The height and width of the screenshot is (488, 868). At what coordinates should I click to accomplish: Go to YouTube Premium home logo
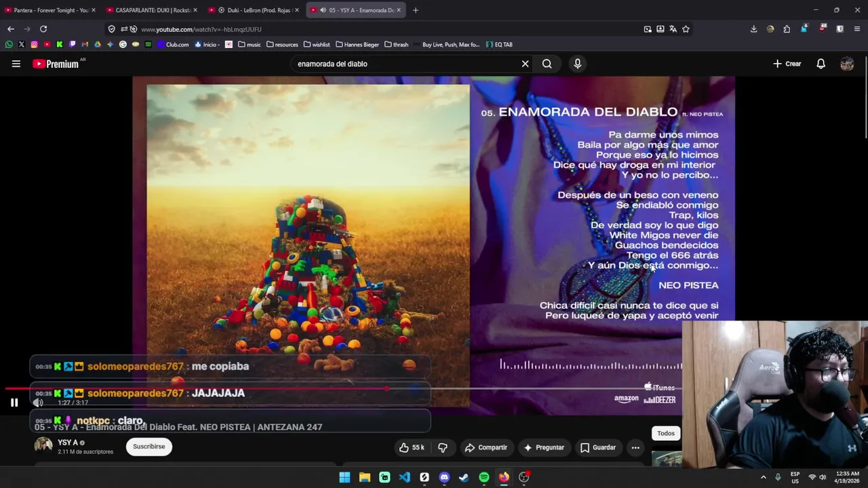click(x=56, y=64)
